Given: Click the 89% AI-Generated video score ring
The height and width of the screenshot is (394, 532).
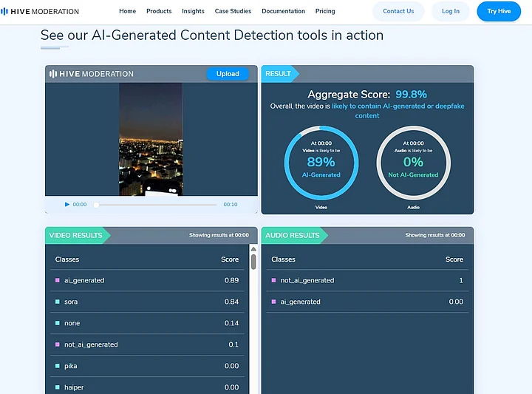Looking at the screenshot, I should pyautogui.click(x=321, y=162).
